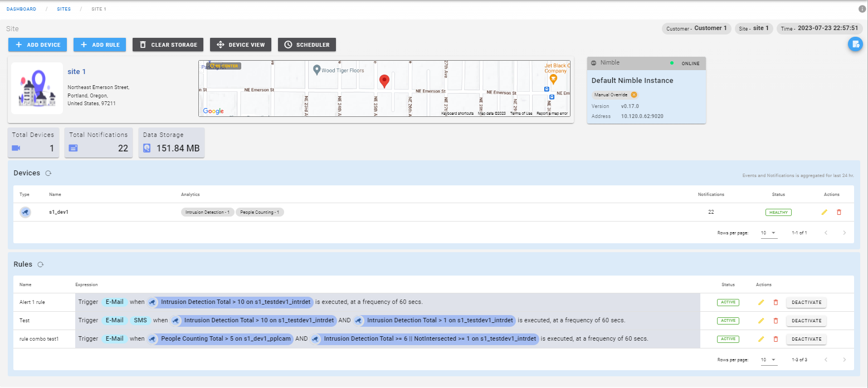Edit the s1_dev1 device
868x388 pixels.
click(x=825, y=212)
